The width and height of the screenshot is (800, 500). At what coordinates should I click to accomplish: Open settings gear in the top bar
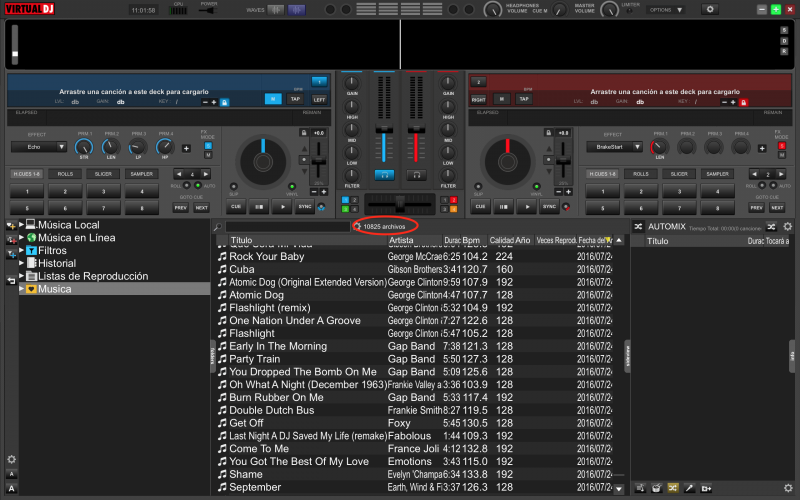710,9
